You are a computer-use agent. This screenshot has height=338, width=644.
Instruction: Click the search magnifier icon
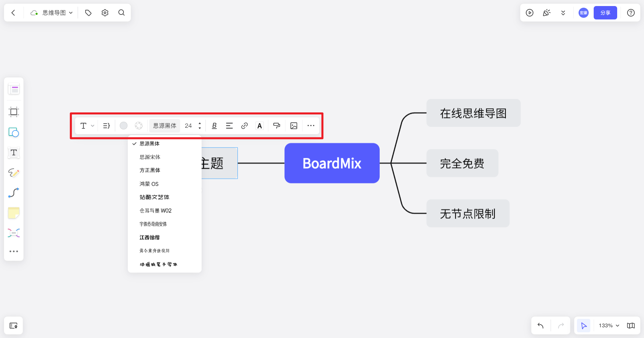pyautogui.click(x=121, y=13)
